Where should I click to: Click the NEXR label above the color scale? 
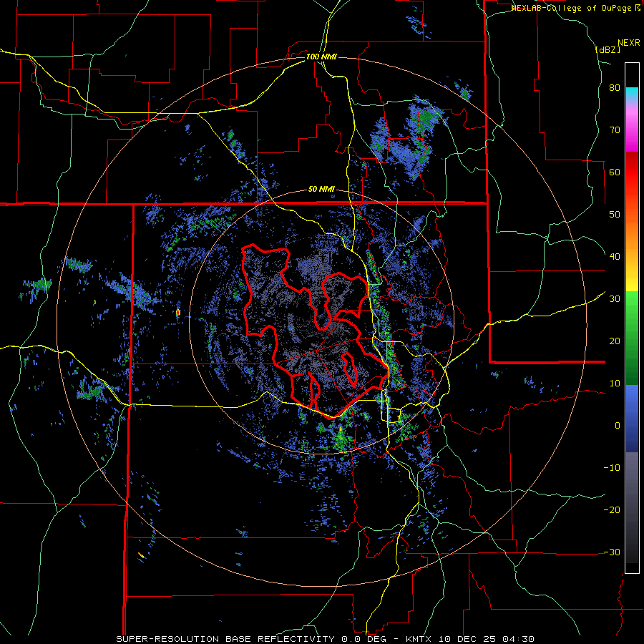click(x=629, y=43)
